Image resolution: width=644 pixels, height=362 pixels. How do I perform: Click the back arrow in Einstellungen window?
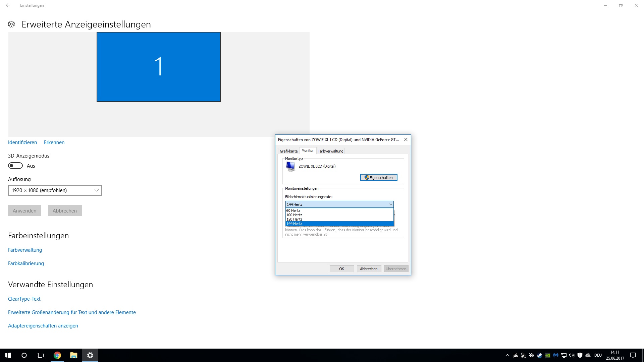8,5
